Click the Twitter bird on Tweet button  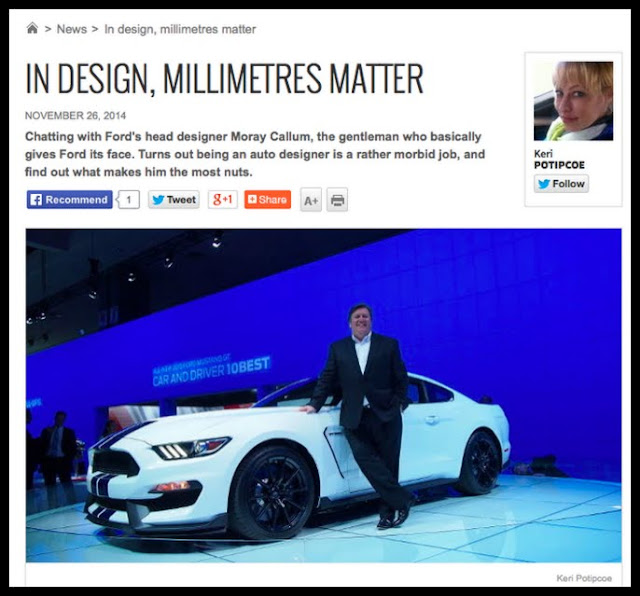click(x=158, y=200)
